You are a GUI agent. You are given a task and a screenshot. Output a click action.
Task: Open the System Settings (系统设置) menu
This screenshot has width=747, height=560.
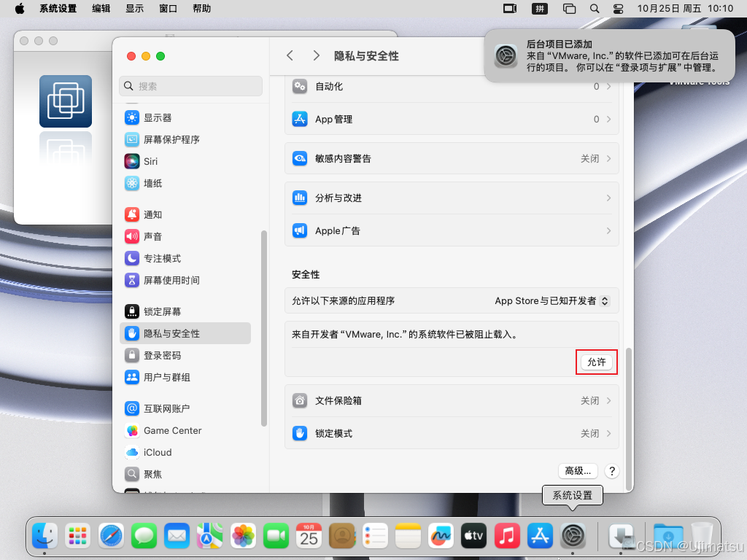[x=58, y=9]
